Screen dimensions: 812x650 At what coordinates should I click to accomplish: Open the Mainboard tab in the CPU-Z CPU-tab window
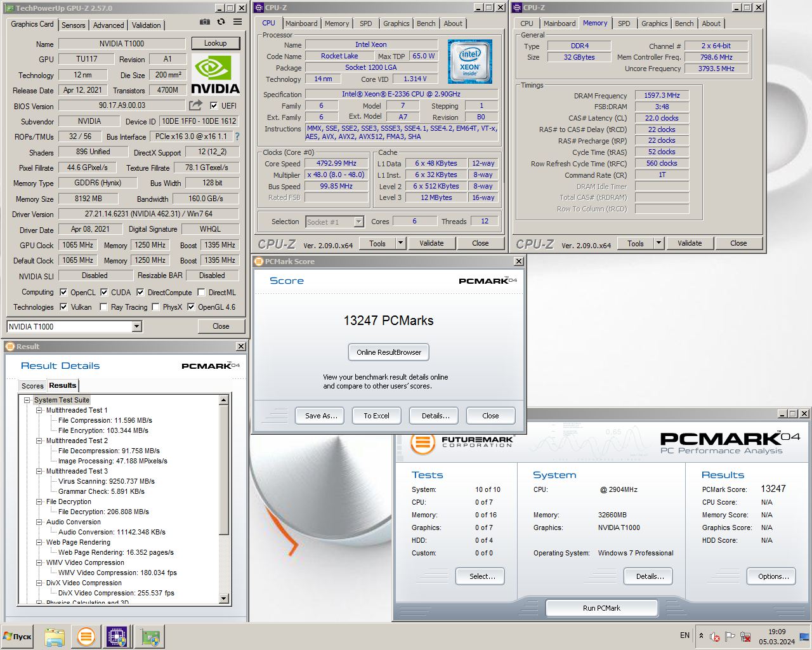pos(301,23)
